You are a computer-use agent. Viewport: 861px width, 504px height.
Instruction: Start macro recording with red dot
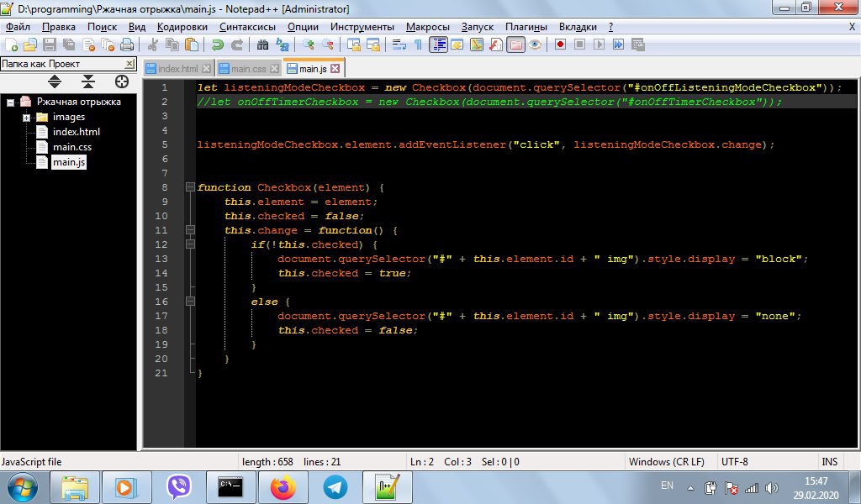pos(560,45)
